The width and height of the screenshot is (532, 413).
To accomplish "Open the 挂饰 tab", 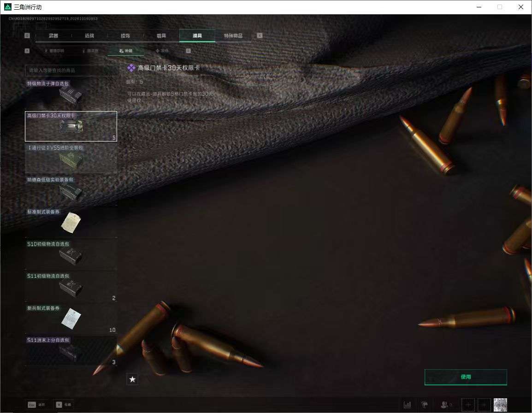I will click(x=125, y=35).
